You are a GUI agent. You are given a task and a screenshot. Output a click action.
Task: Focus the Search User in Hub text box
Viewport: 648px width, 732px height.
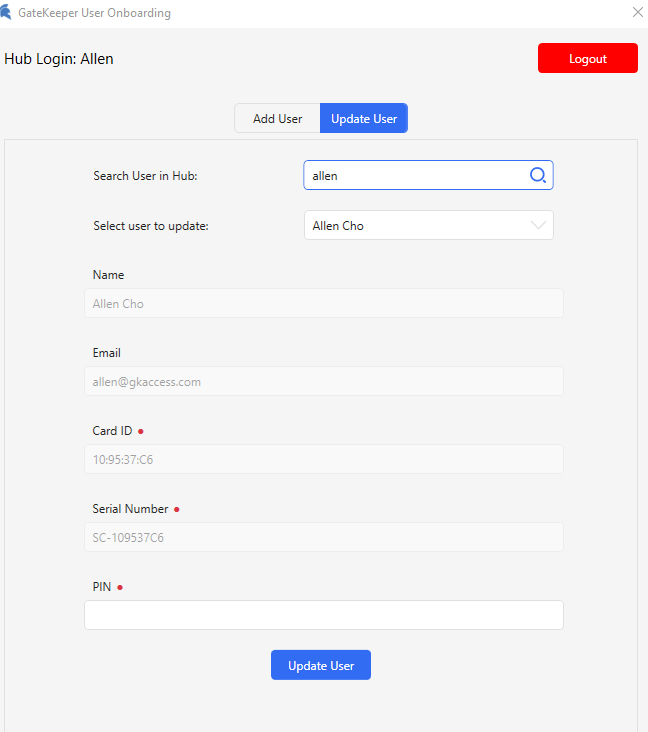[x=415, y=176]
